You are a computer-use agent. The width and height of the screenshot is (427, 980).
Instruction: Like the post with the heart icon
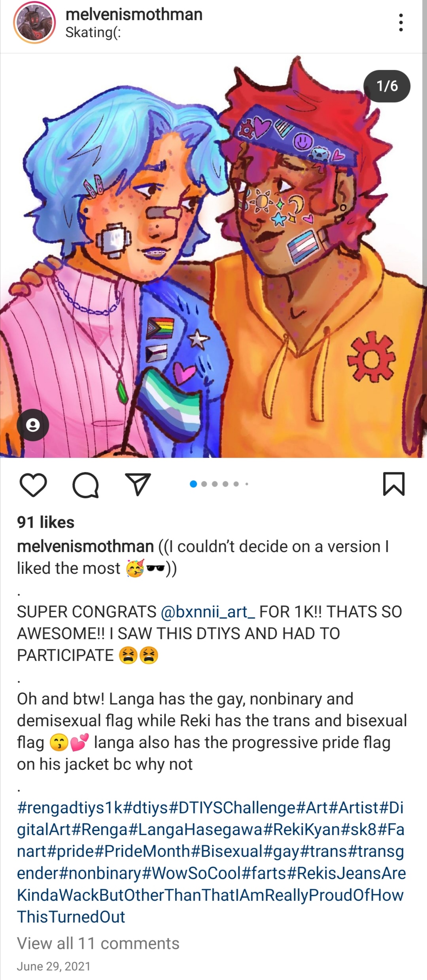point(33,484)
